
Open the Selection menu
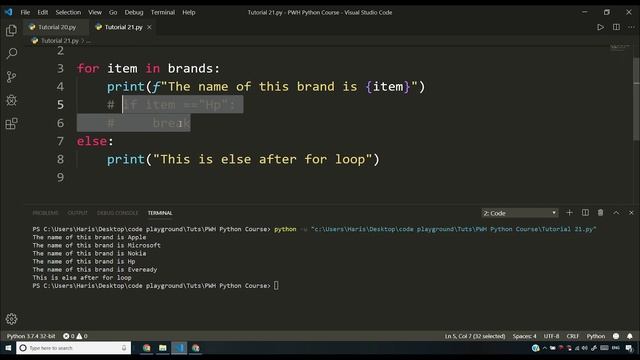click(x=68, y=12)
